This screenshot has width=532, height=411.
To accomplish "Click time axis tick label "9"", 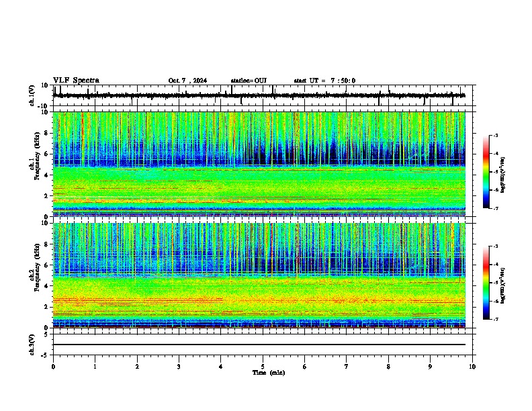I will tap(430, 367).
